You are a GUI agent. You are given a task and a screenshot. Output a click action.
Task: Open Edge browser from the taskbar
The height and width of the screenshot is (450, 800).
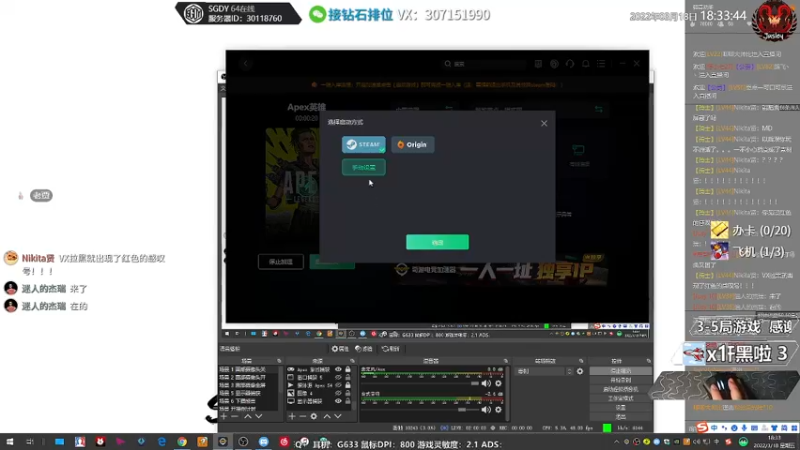click(x=161, y=442)
